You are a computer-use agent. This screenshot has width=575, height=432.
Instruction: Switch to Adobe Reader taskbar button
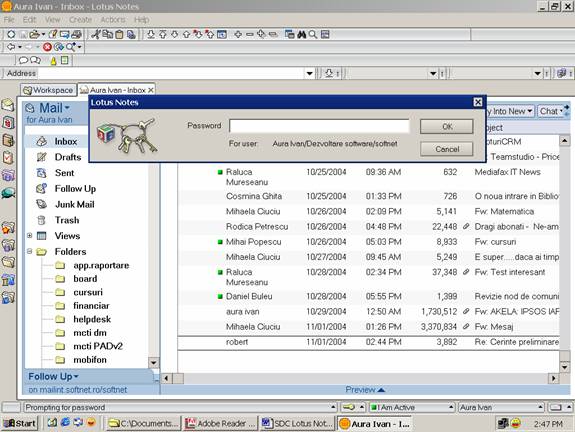(x=220, y=424)
